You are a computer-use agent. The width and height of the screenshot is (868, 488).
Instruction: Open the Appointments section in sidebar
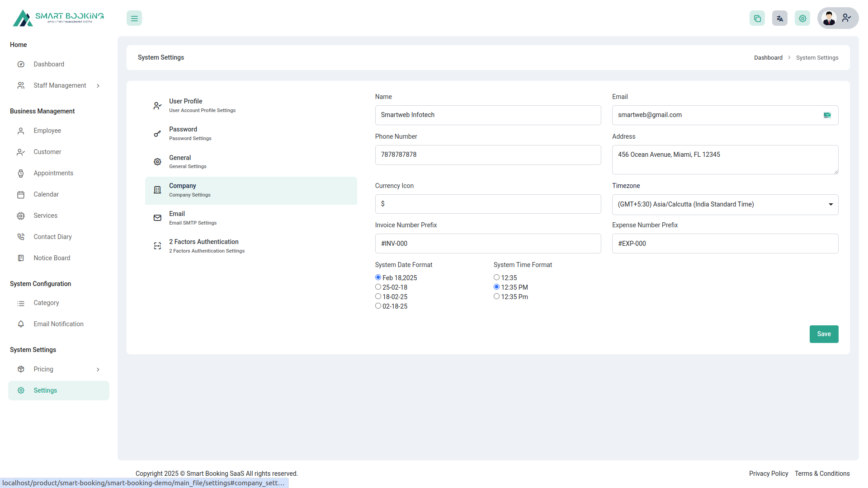point(53,173)
